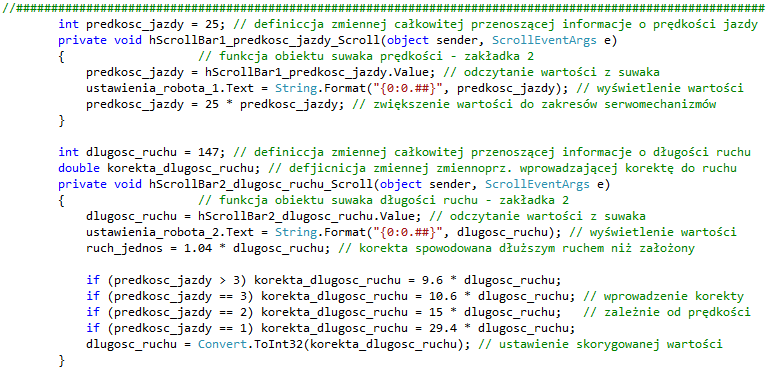Click the condition 'if (predkosc_jazdy == 3)'
The height and width of the screenshot is (371, 768).
(x=170, y=297)
